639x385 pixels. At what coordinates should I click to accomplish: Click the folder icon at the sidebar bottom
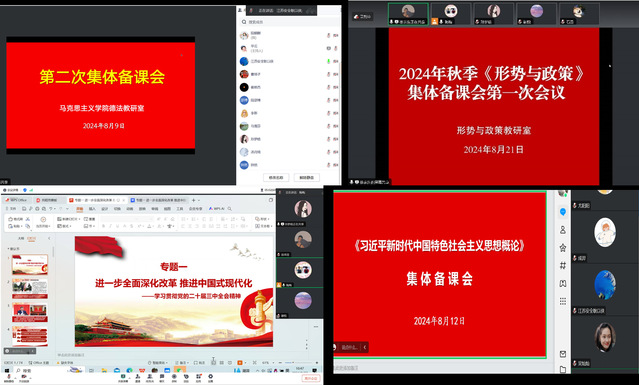tap(563, 370)
